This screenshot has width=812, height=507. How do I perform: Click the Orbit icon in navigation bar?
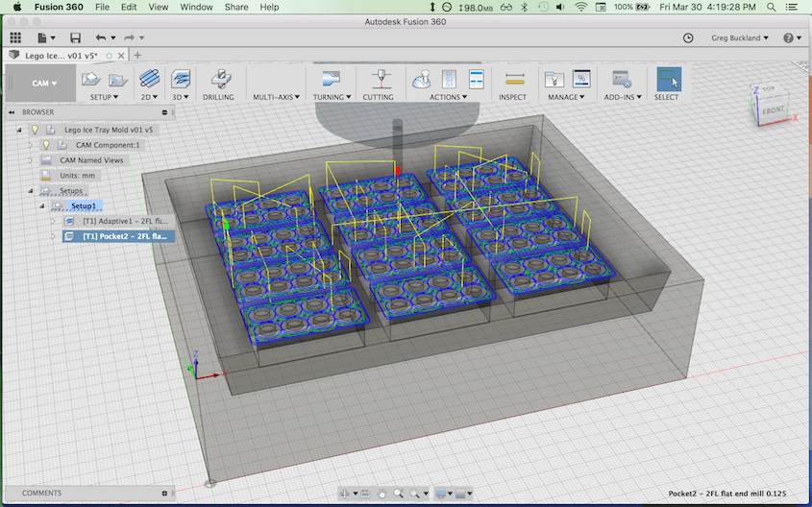tap(345, 494)
